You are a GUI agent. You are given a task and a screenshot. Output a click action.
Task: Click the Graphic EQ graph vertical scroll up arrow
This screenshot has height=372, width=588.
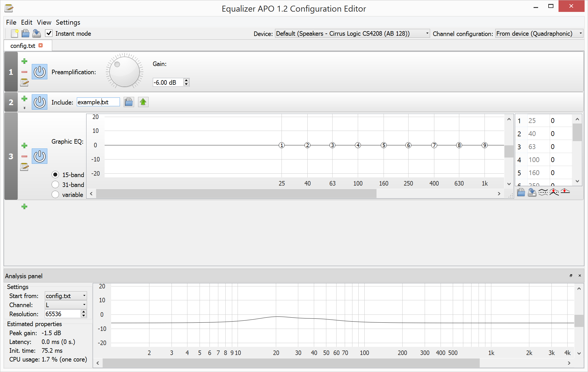point(509,119)
